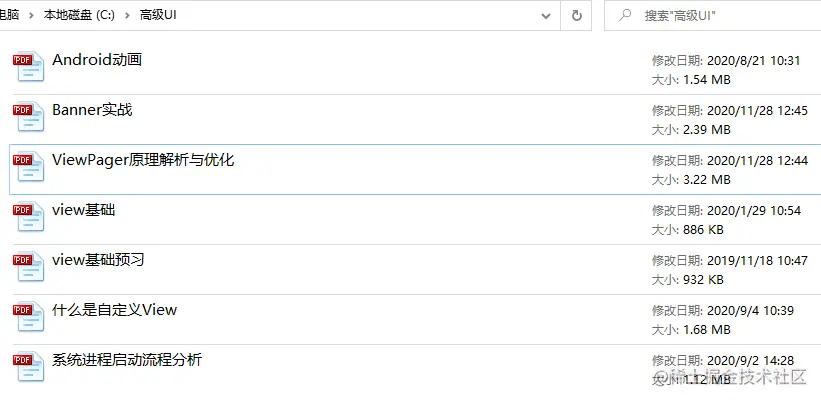This screenshot has height=401, width=821.
Task: Click the search 高级UI input field
Action: pos(720,16)
